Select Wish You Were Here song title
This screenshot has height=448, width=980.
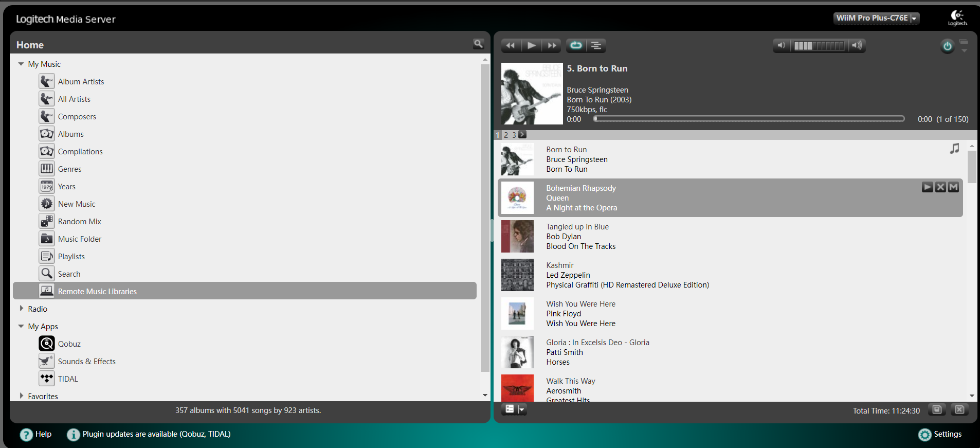[x=581, y=304]
